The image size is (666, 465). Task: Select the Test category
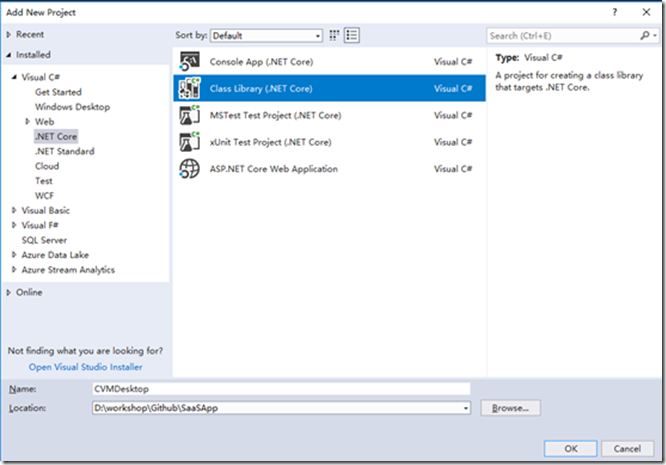(44, 181)
